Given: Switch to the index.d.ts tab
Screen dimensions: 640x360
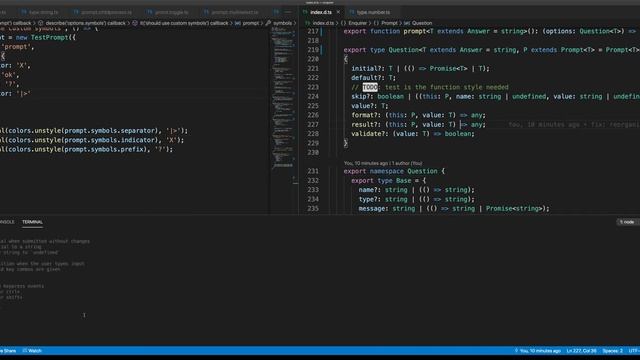Looking at the screenshot, I should 321,12.
